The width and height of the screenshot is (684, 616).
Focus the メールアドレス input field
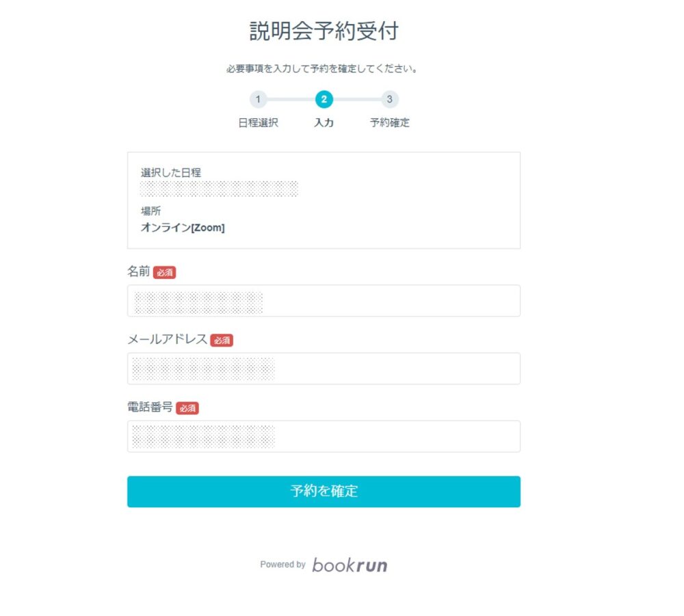[324, 369]
